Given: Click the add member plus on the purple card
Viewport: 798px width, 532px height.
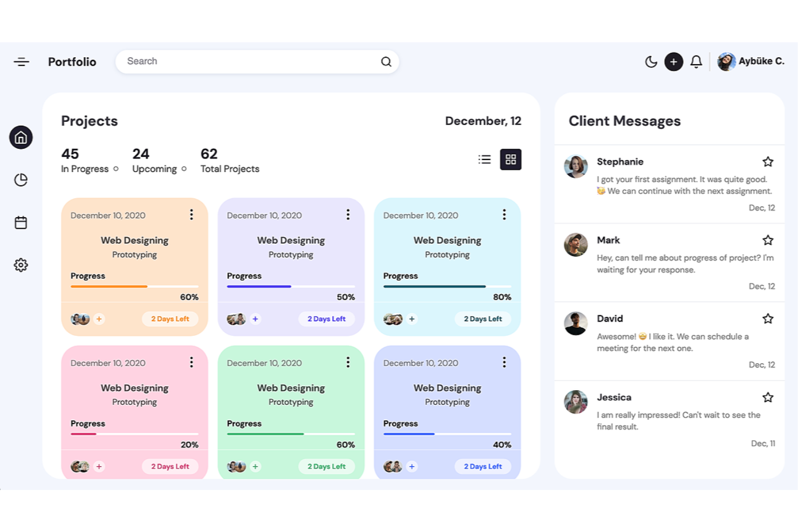Looking at the screenshot, I should pos(255,319).
